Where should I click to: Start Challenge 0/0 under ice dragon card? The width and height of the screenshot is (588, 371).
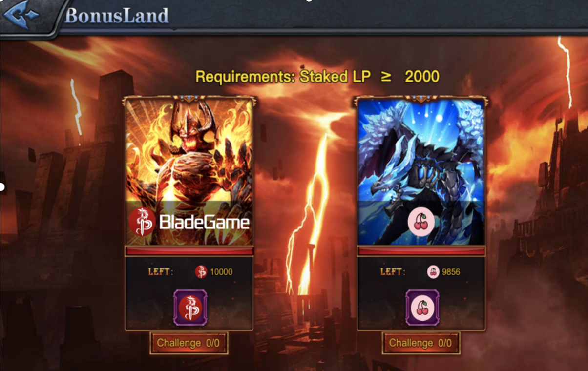coord(421,343)
